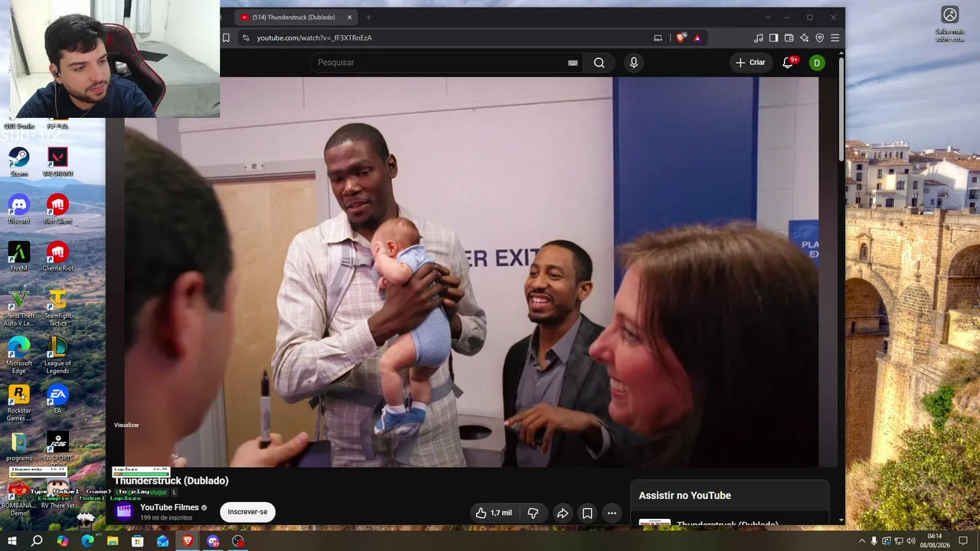Open Brave Wallet toolbar icon
This screenshot has width=980, height=551.
[789, 37]
